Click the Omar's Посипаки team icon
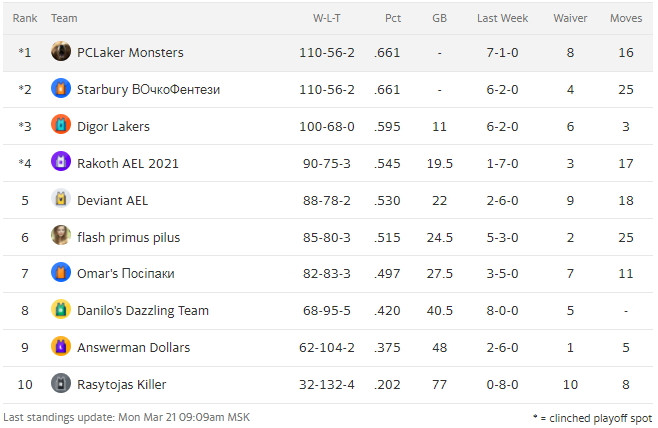The width and height of the screenshot is (658, 428). pyautogui.click(x=61, y=273)
